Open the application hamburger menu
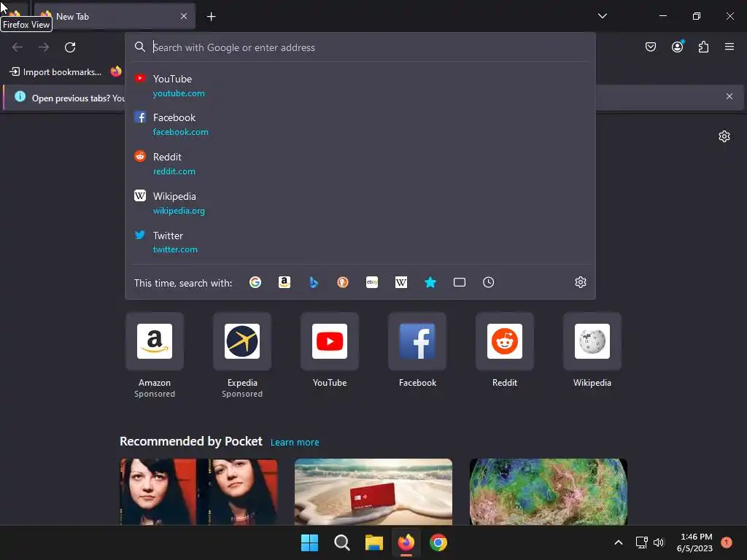Screen dimensions: 747x560 point(729,47)
